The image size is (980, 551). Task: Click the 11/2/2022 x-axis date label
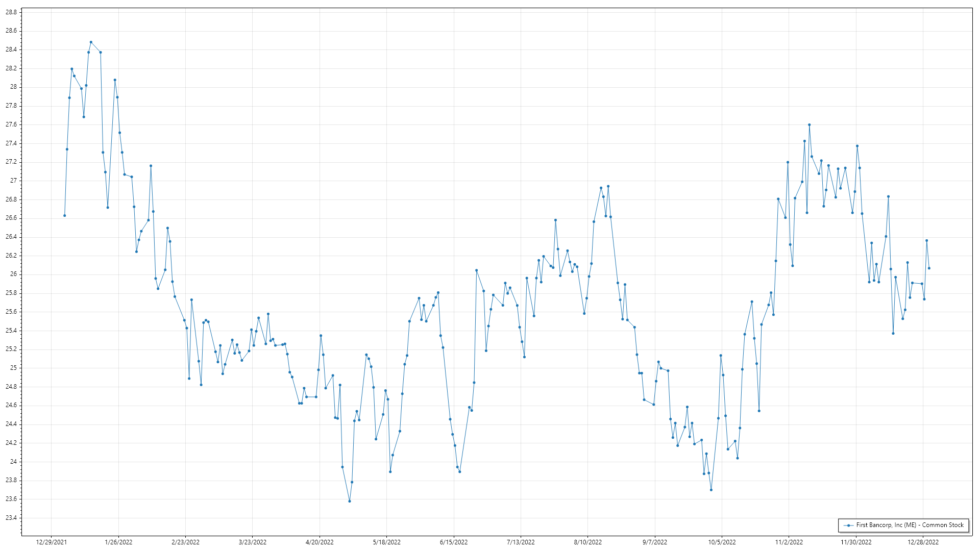789,542
